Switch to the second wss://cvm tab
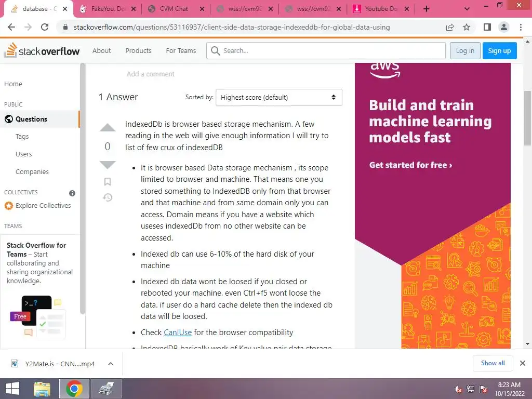 [313, 9]
